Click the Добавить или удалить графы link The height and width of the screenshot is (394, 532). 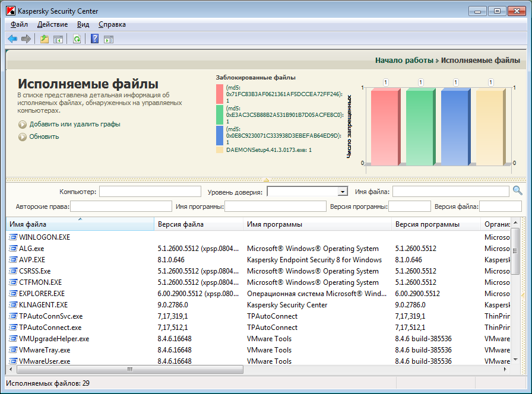75,124
